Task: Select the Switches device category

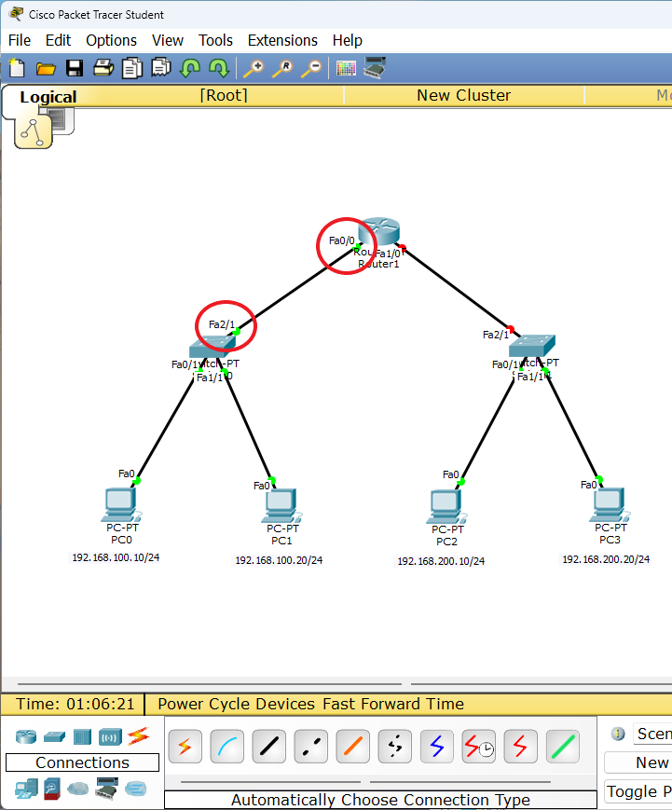Action: click(x=54, y=736)
